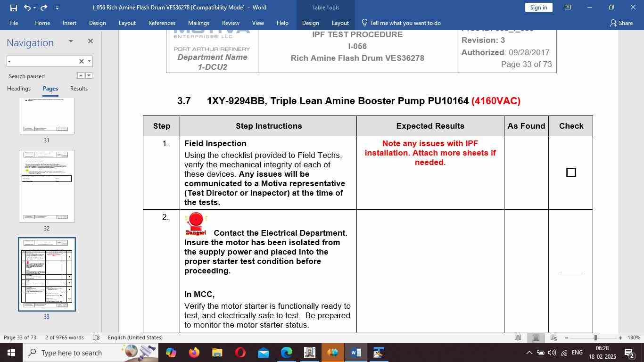Open Table Tools Design tab
Viewport: 644px width, 362px height.
310,23
